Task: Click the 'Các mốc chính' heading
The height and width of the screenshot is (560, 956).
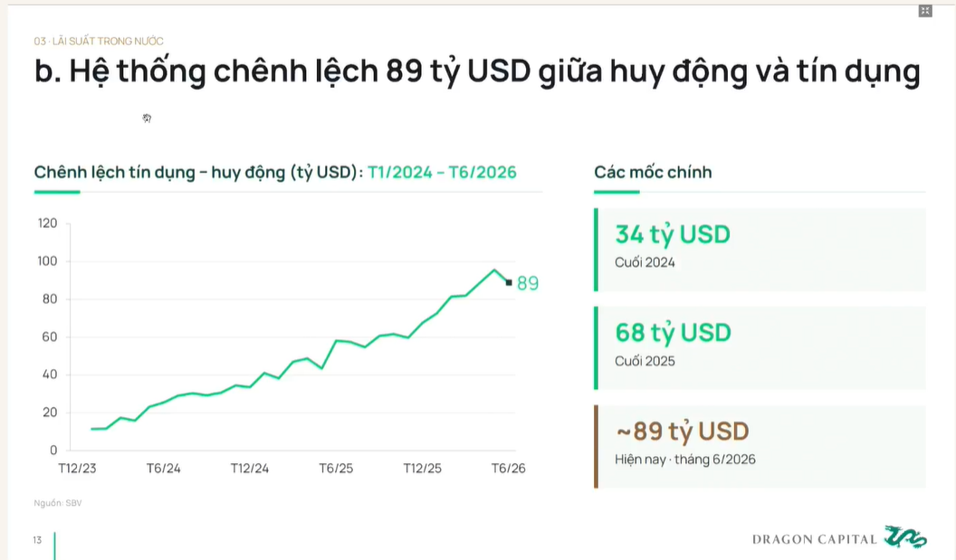Action: [653, 173]
